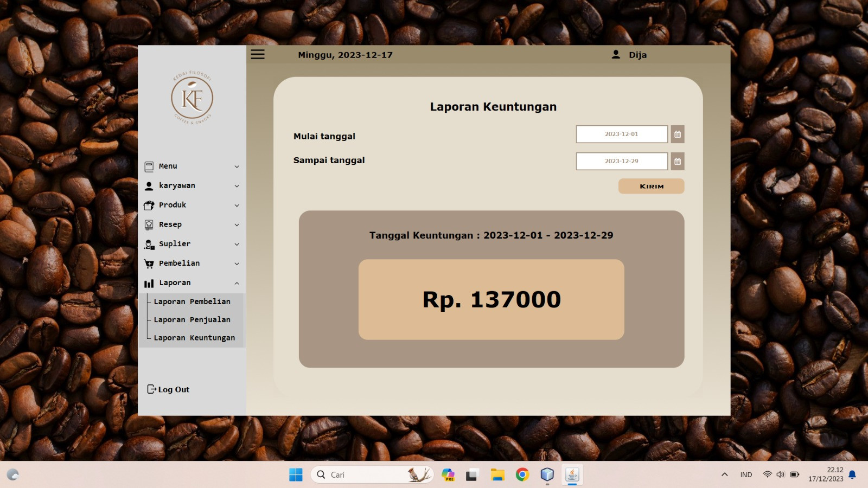The image size is (868, 488).
Task: Expand the karyawan section chevron
Action: [237, 186]
